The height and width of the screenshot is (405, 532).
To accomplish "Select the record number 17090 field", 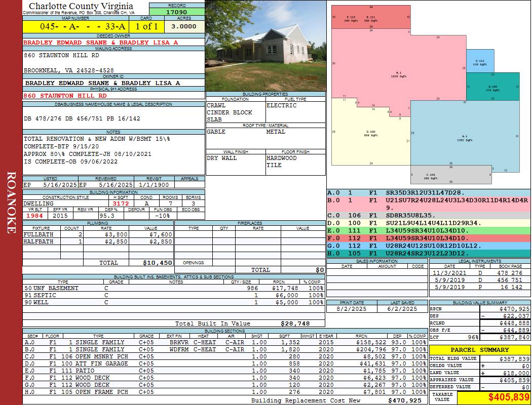I will [176, 12].
